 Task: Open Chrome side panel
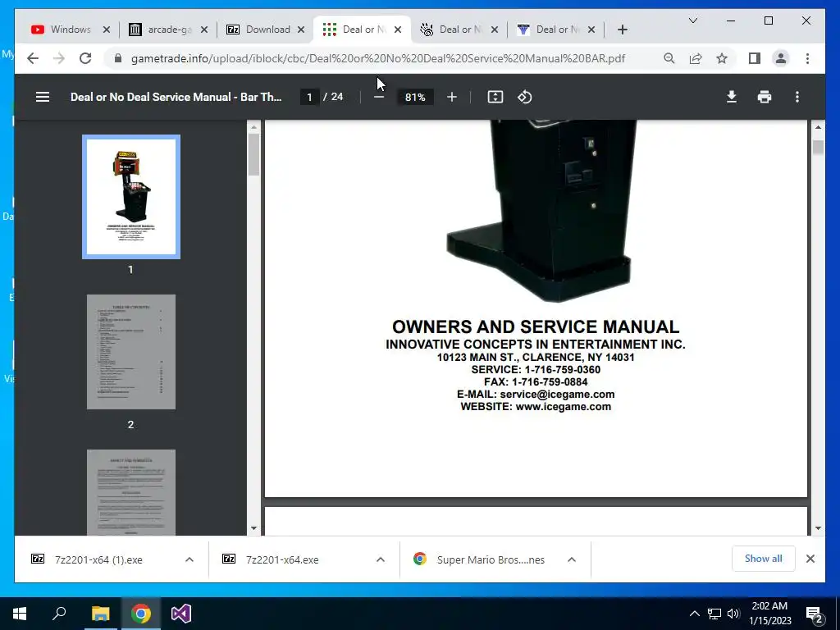pos(755,58)
